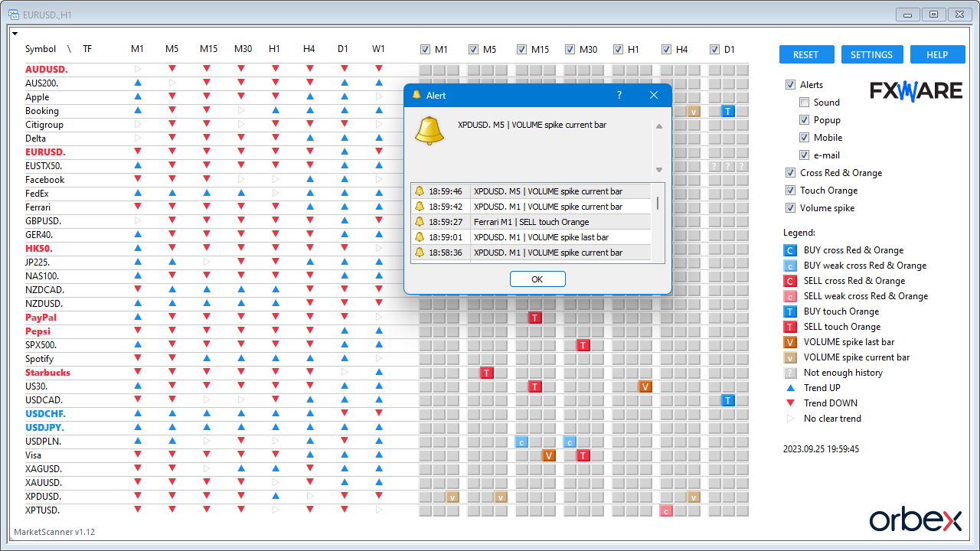This screenshot has width=980, height=551.
Task: Click the red T signal in Visa row
Action: pos(583,455)
